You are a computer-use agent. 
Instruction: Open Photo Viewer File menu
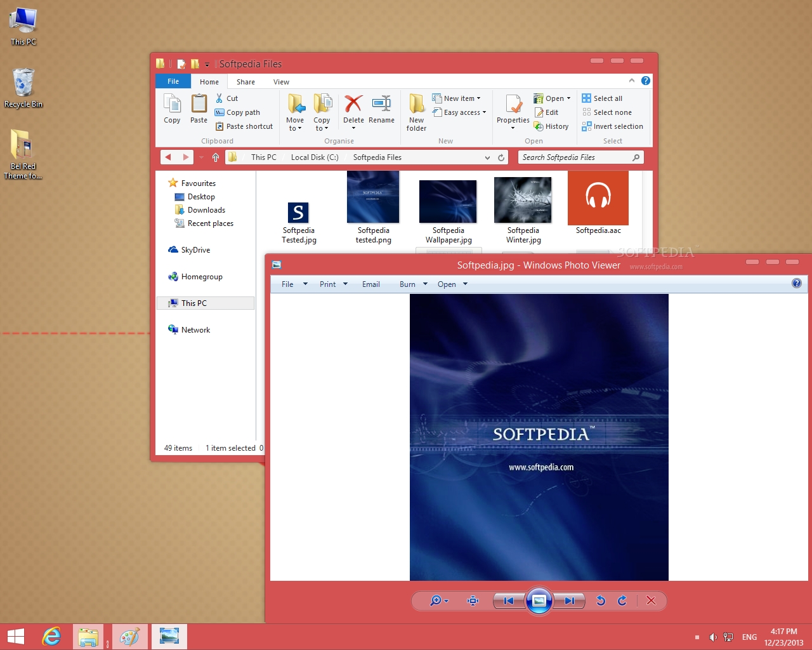pos(294,284)
